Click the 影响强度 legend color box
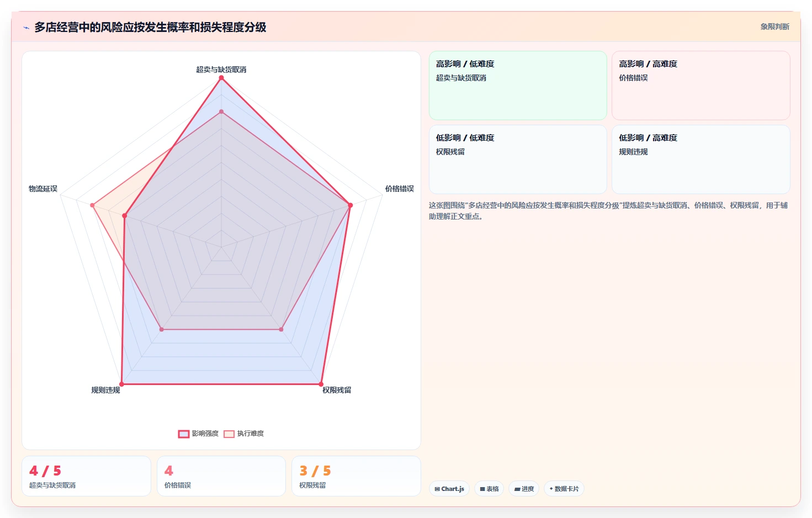Image resolution: width=812 pixels, height=518 pixels. 184,434
